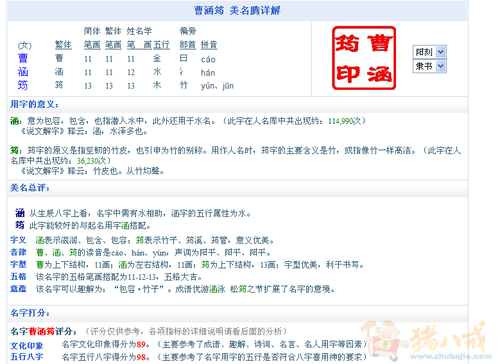This screenshot has width=500, height=364.
Task: Click the pinyin hán cell
Action: (x=208, y=73)
